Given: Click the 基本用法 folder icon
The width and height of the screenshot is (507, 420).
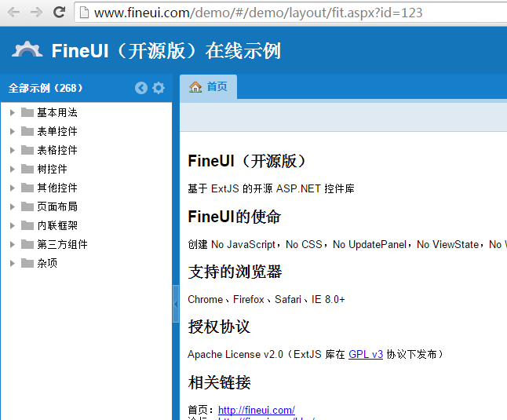Looking at the screenshot, I should point(27,112).
